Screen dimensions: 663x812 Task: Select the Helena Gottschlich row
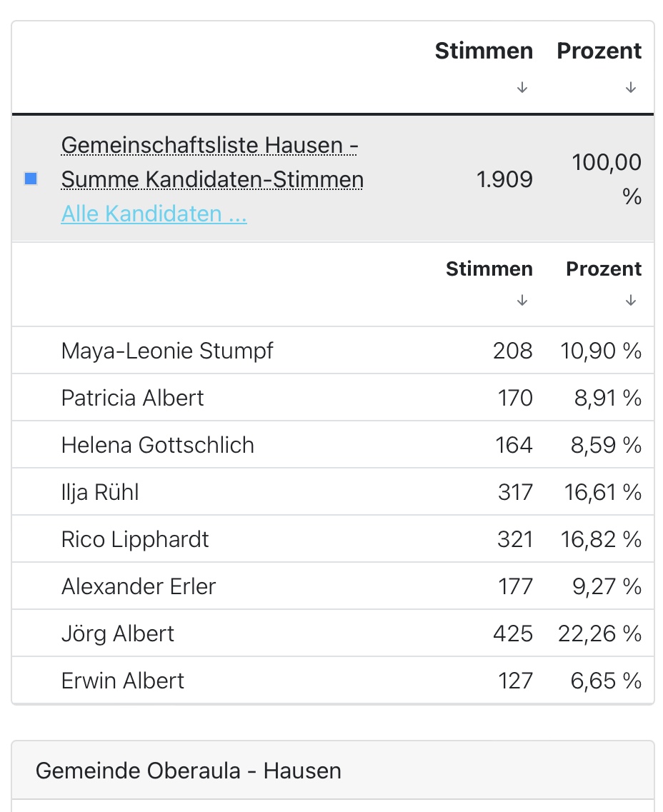pos(158,445)
